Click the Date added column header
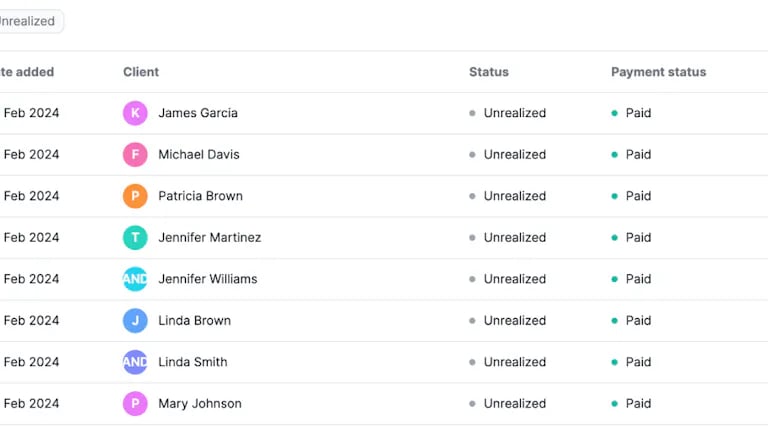The height and width of the screenshot is (427, 768). [x=27, y=72]
